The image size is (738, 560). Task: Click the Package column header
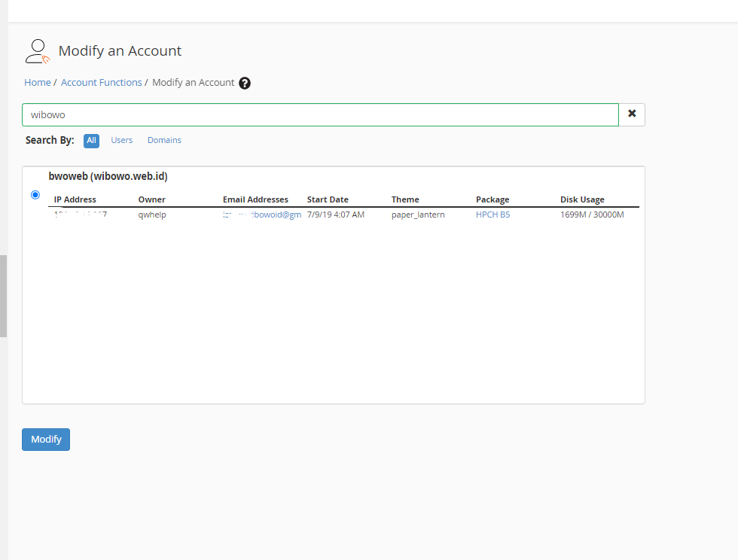[493, 199]
